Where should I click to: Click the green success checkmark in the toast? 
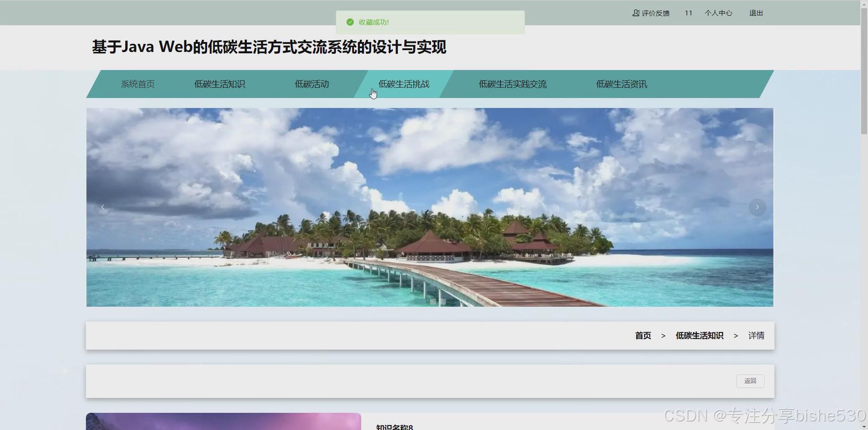point(349,22)
